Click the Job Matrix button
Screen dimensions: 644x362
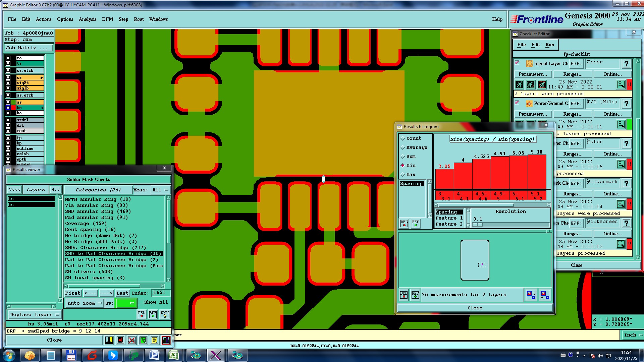29,48
